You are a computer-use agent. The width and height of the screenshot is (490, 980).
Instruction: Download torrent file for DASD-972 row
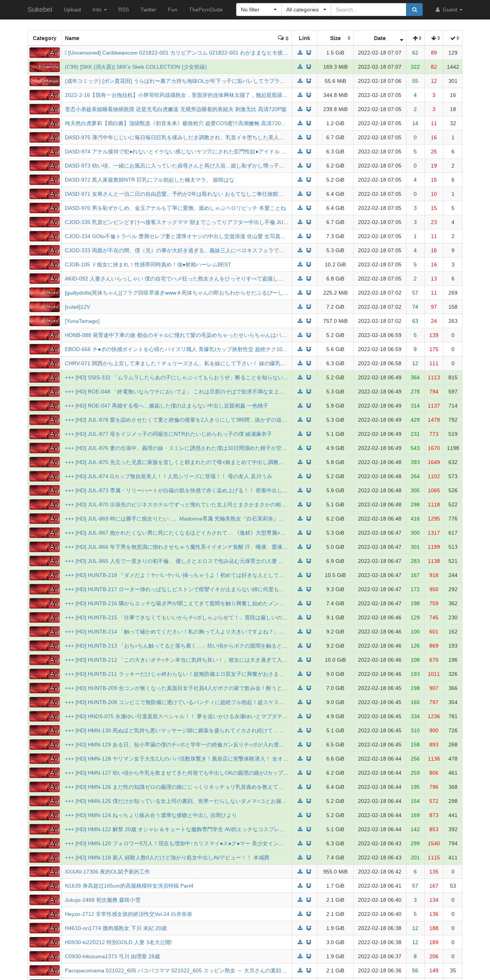pos(300,180)
